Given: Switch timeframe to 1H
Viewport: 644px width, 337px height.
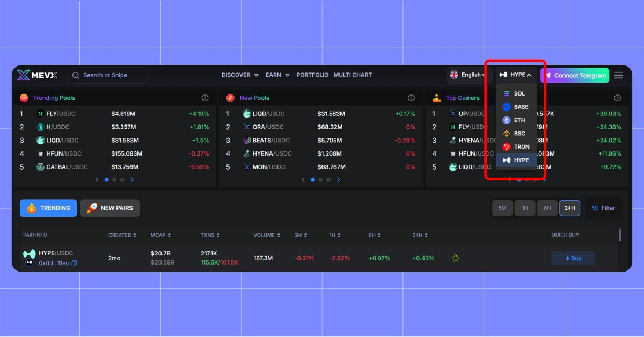Looking at the screenshot, I should point(525,208).
